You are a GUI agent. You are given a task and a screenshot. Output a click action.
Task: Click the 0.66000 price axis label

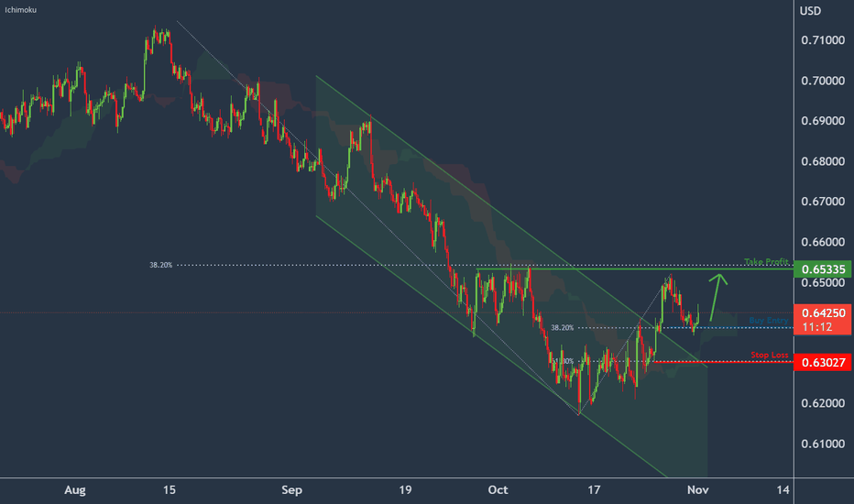pyautogui.click(x=823, y=242)
